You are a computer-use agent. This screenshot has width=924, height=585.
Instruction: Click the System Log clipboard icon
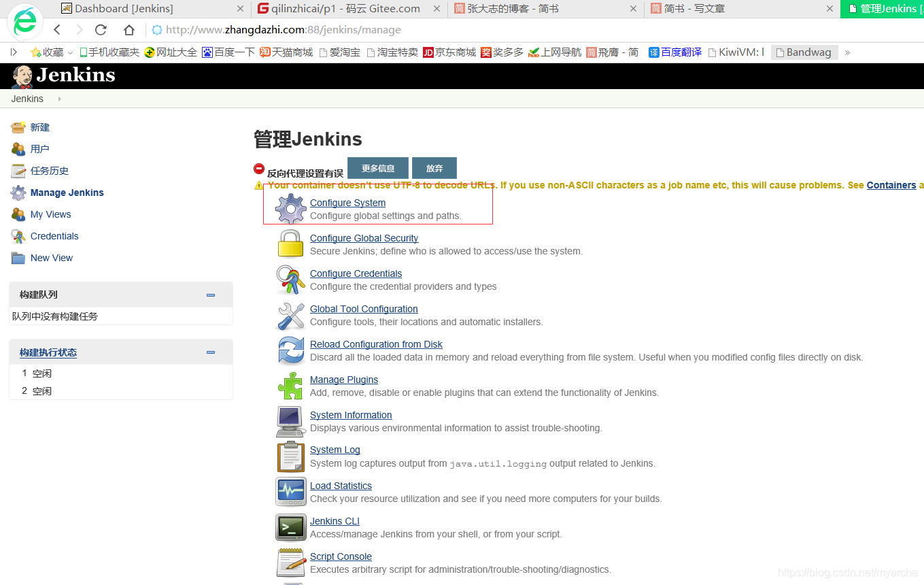click(290, 456)
